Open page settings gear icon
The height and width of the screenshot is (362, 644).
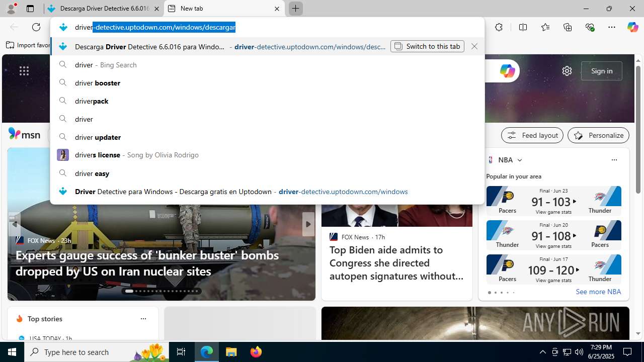point(567,71)
